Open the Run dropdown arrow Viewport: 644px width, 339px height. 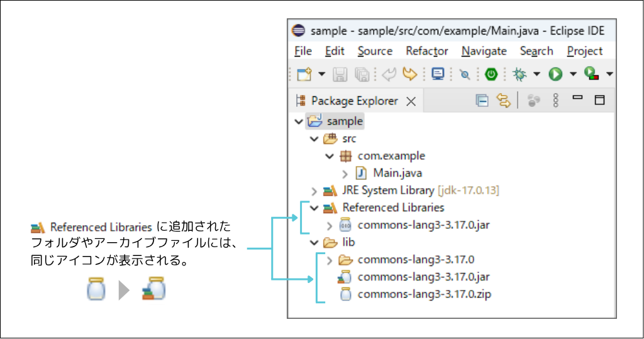573,74
